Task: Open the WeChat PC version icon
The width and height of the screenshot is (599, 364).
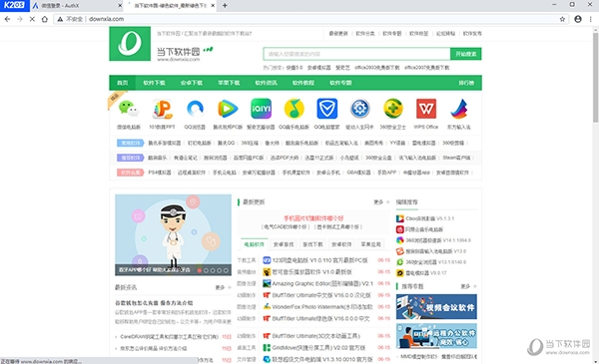Action: point(129,109)
